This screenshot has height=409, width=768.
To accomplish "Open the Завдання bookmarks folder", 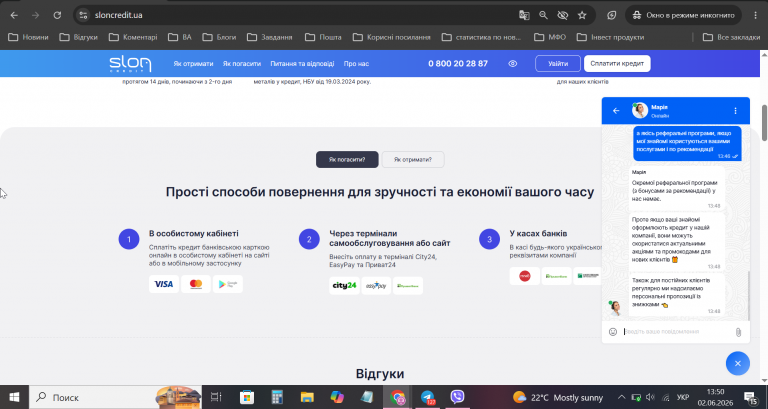I will [x=270, y=37].
